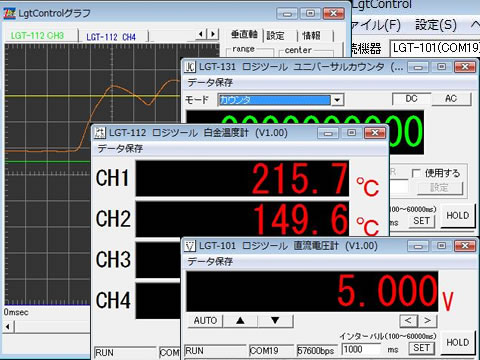Viewport: 480px width, 360px height.
Task: Toggle the DC coupling button
Action: [x=411, y=99]
